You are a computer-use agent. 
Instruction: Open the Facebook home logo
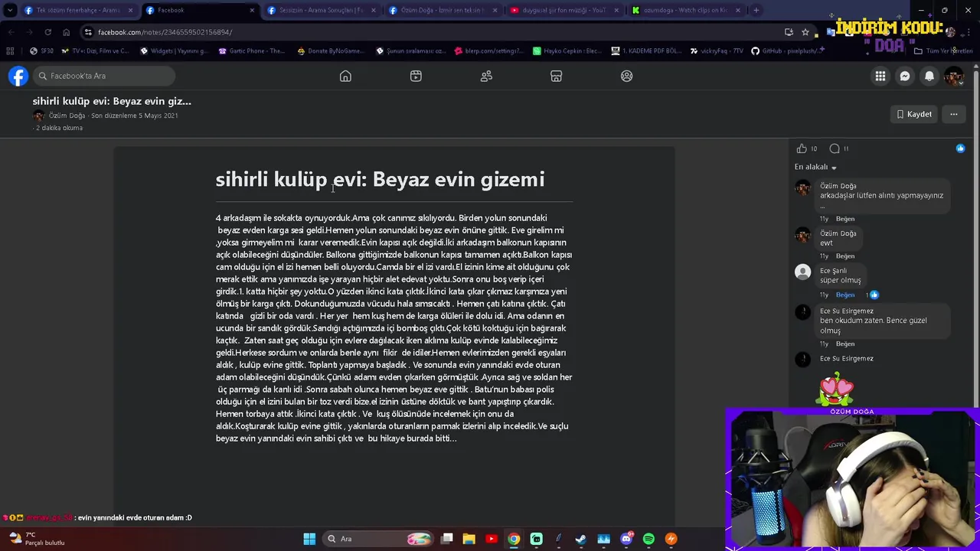pos(18,76)
